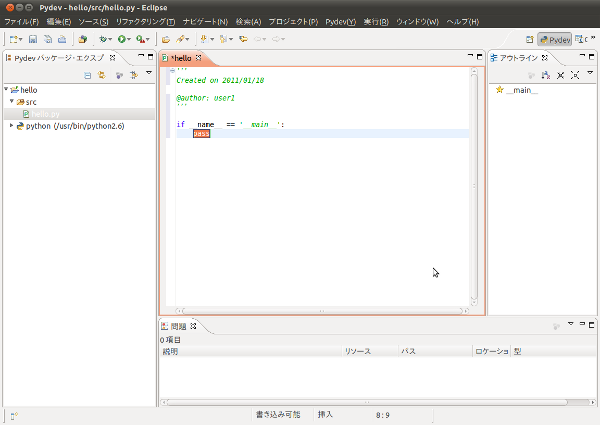
Task: Click Expand All in Outline view
Action: (575, 75)
